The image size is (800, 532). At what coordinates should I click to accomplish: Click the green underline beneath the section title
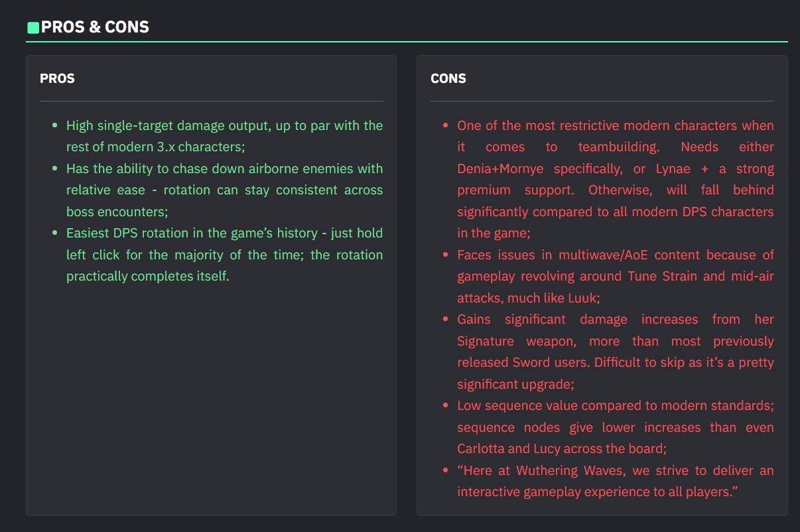tap(407, 42)
